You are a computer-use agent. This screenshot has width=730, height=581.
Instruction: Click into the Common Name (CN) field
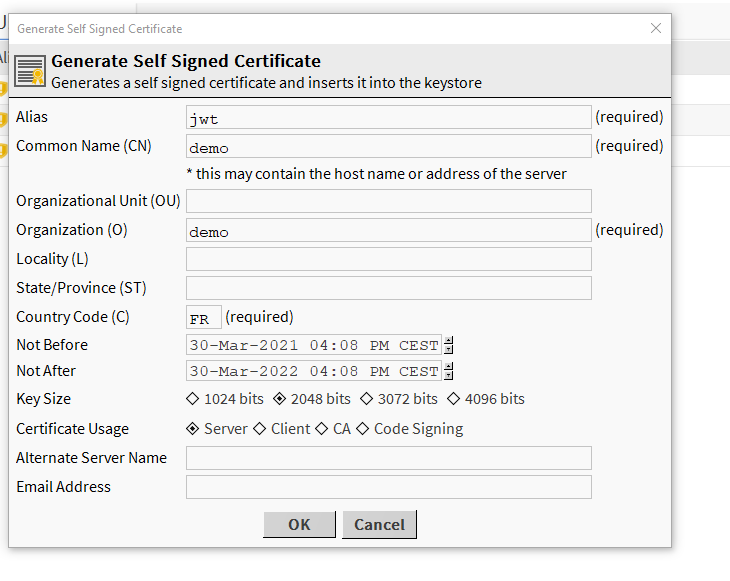tap(388, 147)
